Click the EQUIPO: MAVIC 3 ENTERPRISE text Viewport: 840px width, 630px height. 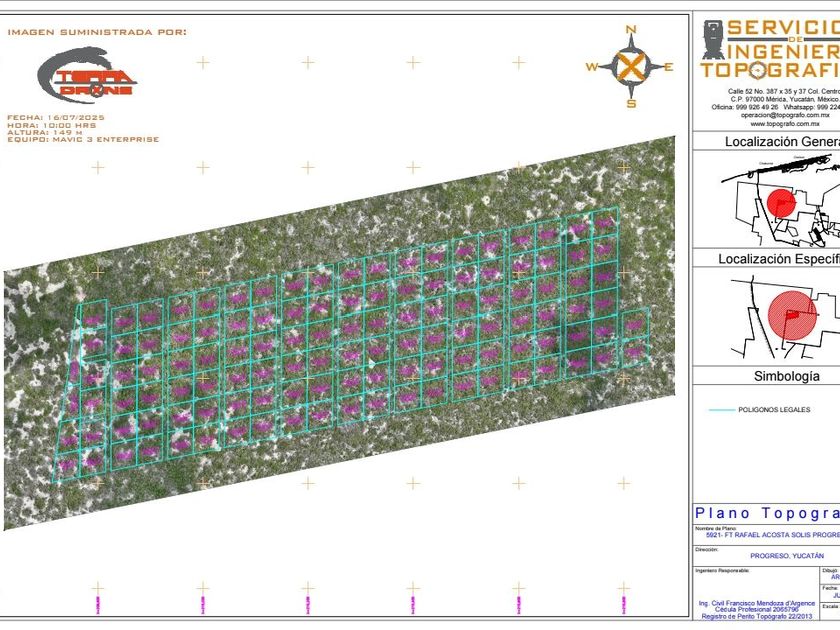tap(83, 139)
